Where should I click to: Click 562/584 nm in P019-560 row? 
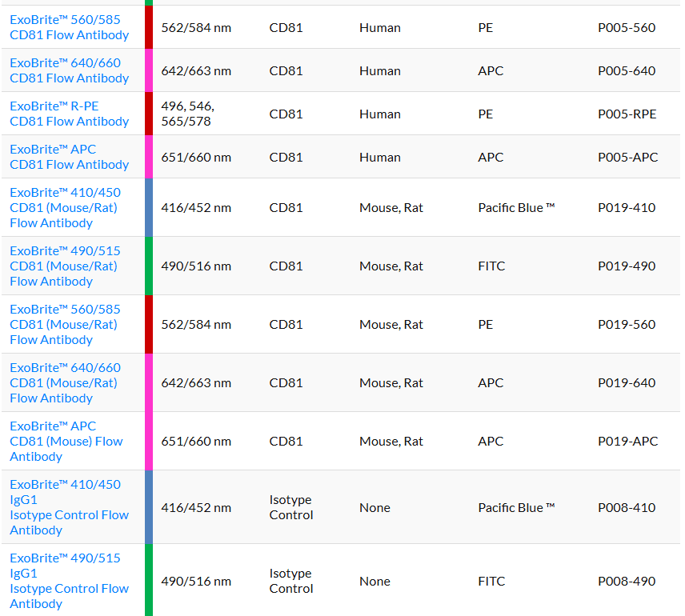point(196,325)
